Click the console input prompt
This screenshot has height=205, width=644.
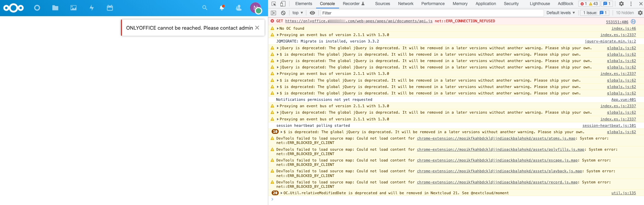(x=456, y=199)
